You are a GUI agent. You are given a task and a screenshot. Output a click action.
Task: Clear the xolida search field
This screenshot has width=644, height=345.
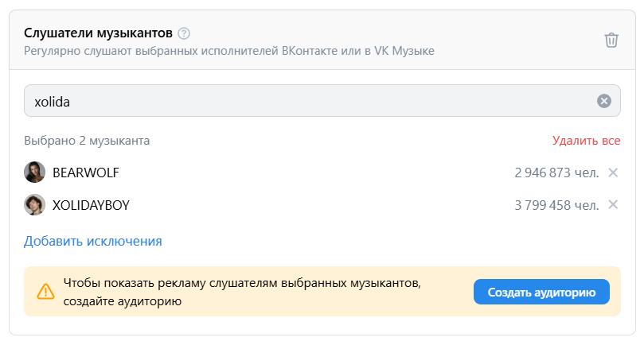pos(603,101)
